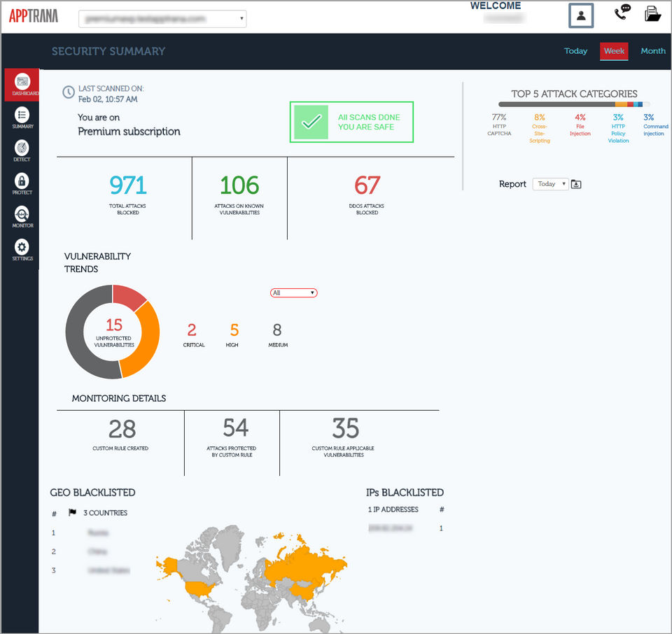Click the top attack categories color bar
Viewport: 672px width, 634px height.
click(x=574, y=104)
